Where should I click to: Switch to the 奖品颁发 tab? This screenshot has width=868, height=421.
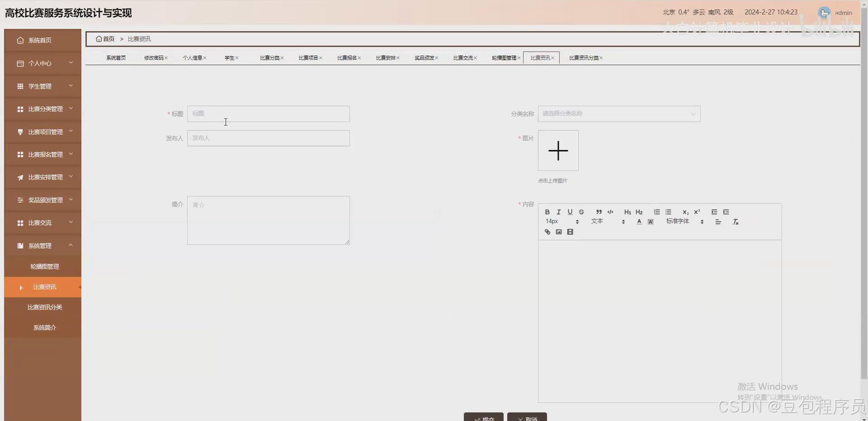click(424, 58)
